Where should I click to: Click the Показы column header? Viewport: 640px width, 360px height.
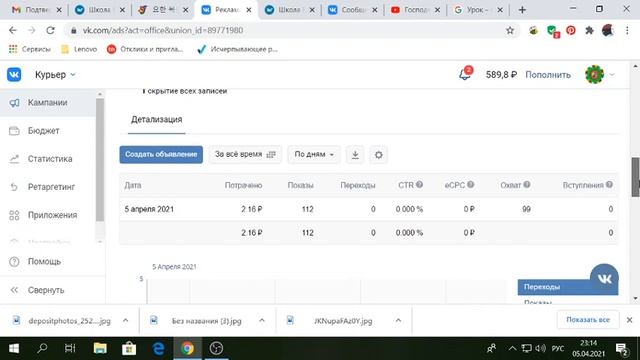point(300,185)
